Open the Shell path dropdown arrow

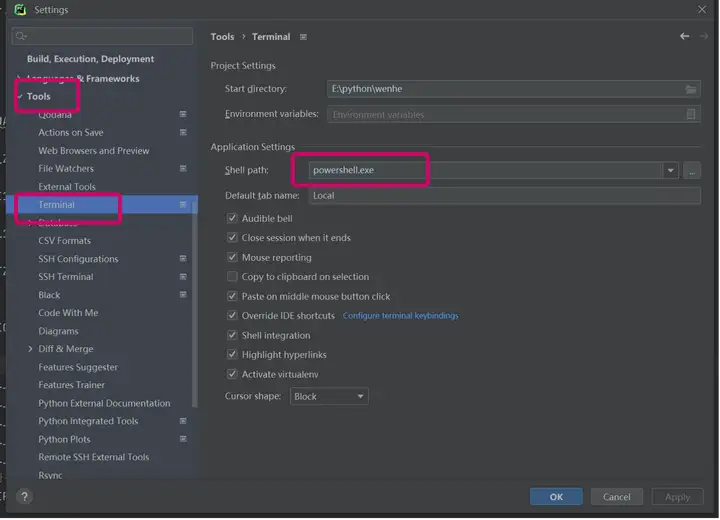click(670, 171)
